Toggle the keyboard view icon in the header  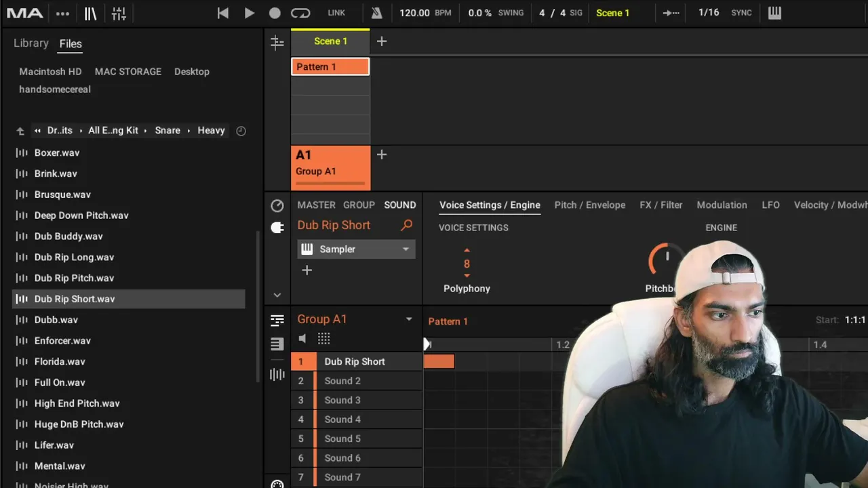tap(775, 13)
